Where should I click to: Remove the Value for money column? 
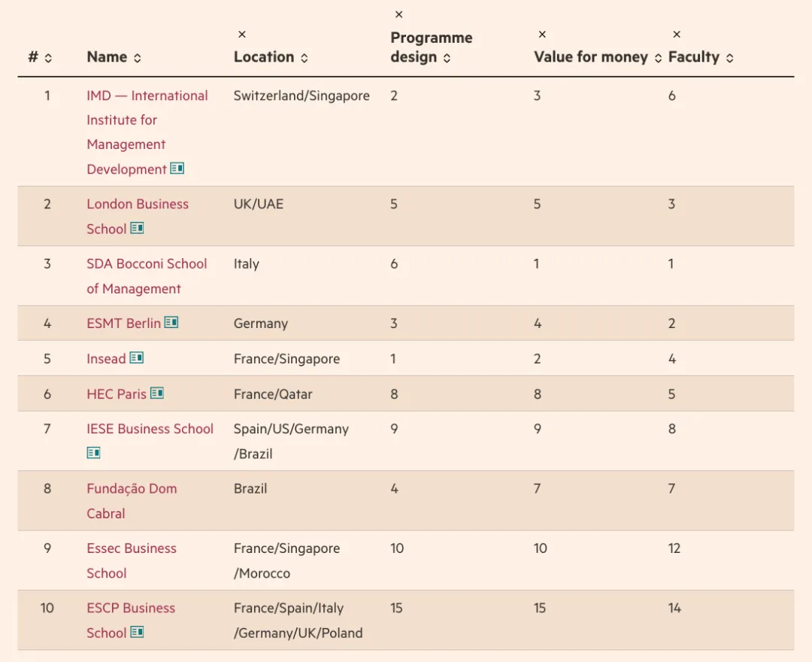pyautogui.click(x=542, y=34)
